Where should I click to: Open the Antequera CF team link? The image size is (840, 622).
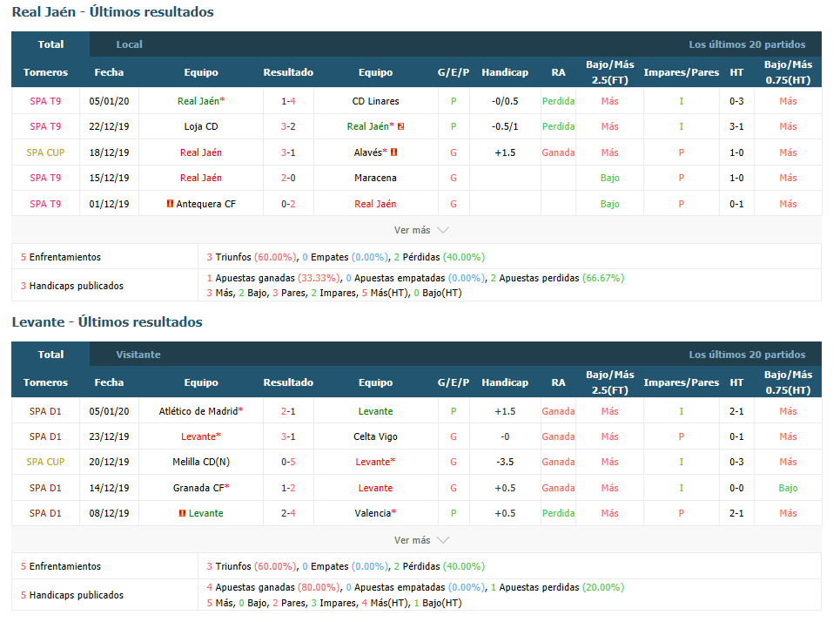click(x=205, y=204)
